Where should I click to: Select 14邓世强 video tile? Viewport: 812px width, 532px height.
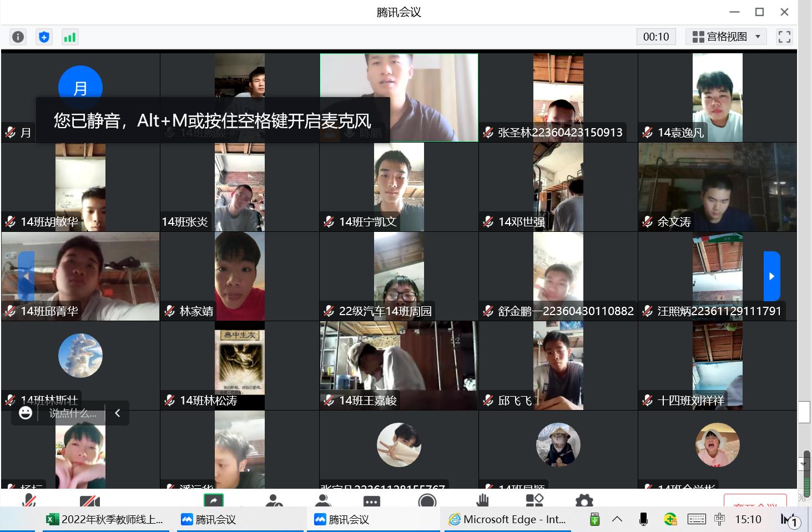pyautogui.click(x=558, y=187)
